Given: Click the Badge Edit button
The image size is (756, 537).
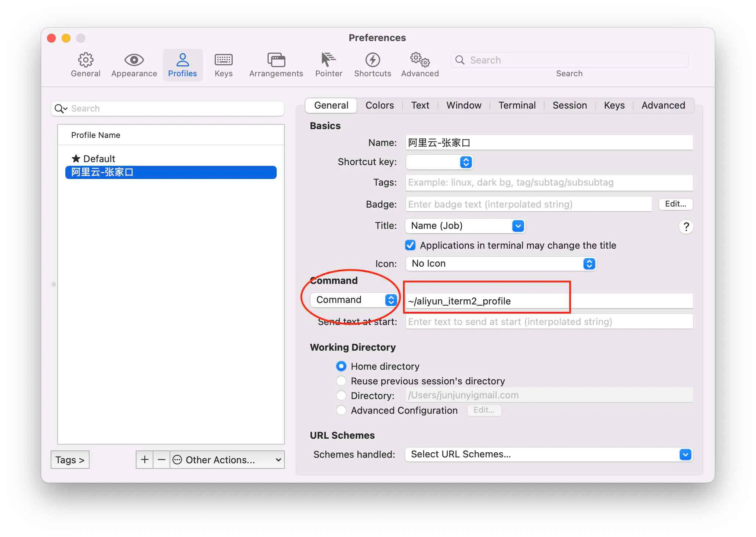Looking at the screenshot, I should coord(675,204).
